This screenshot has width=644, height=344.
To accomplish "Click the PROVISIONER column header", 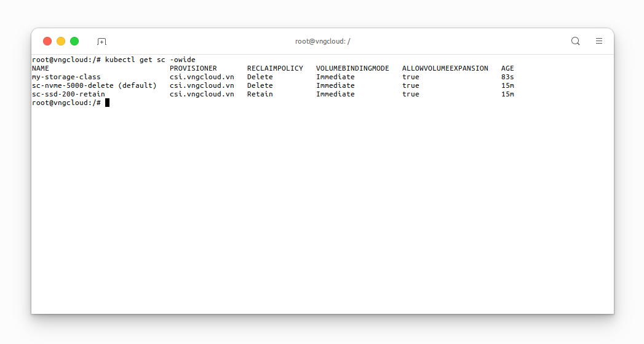I will click(x=193, y=68).
